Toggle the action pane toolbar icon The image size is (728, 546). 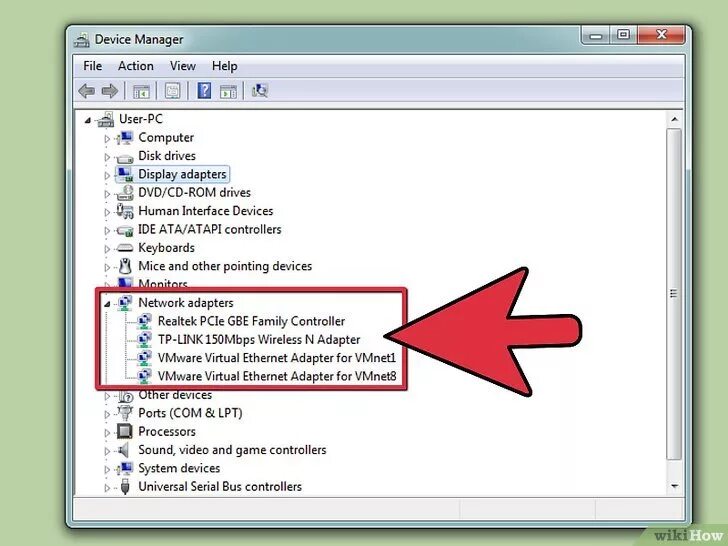coord(228,91)
